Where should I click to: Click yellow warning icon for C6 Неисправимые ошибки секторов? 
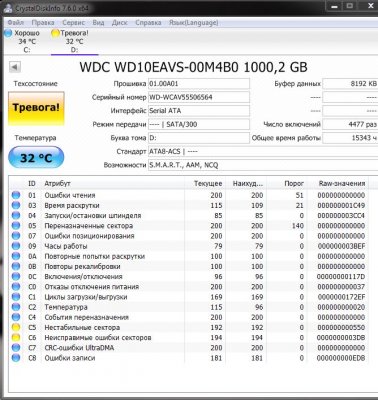coord(16,338)
